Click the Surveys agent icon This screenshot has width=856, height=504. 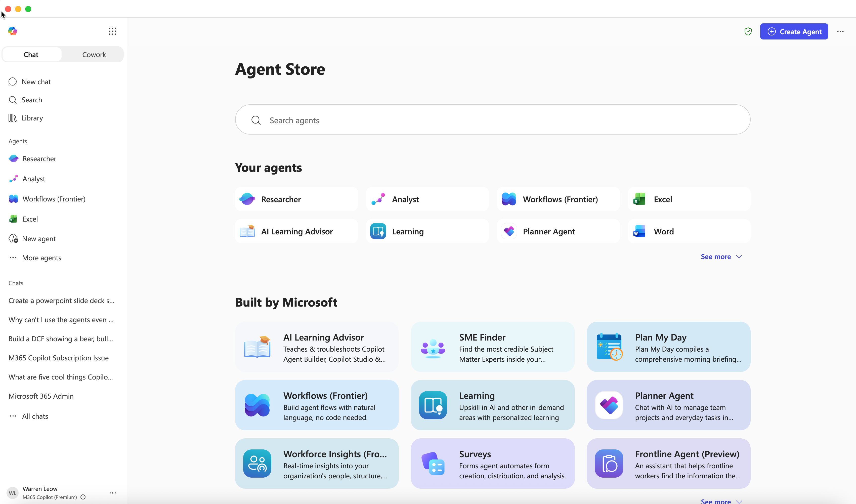click(x=433, y=463)
